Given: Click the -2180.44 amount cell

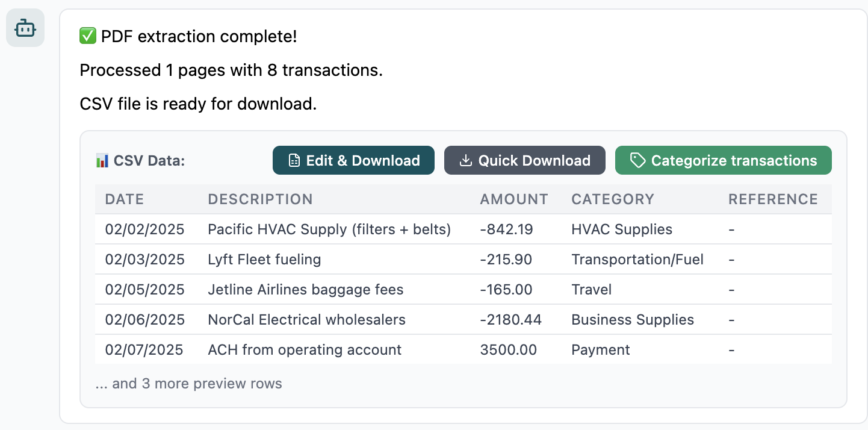Looking at the screenshot, I should point(511,320).
